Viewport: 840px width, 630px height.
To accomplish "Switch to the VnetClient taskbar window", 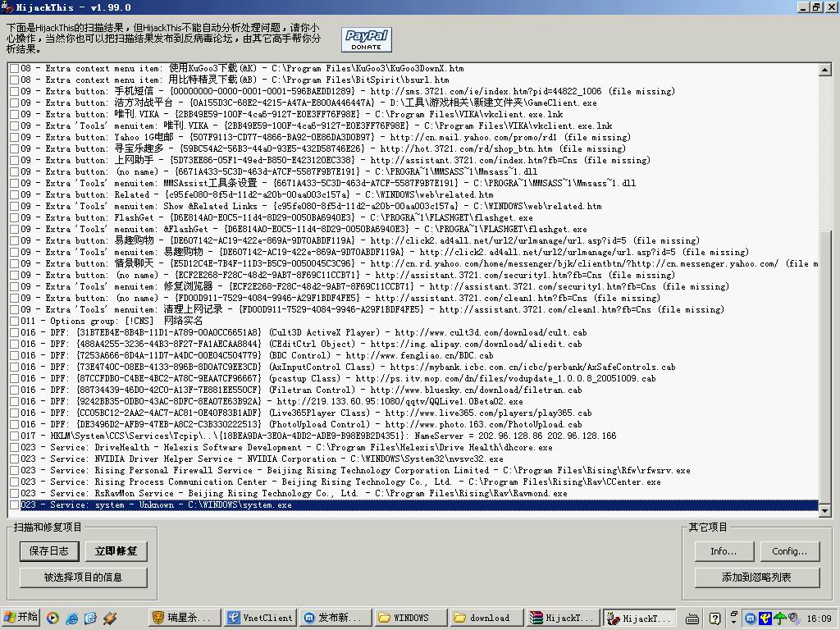I will [x=260, y=618].
